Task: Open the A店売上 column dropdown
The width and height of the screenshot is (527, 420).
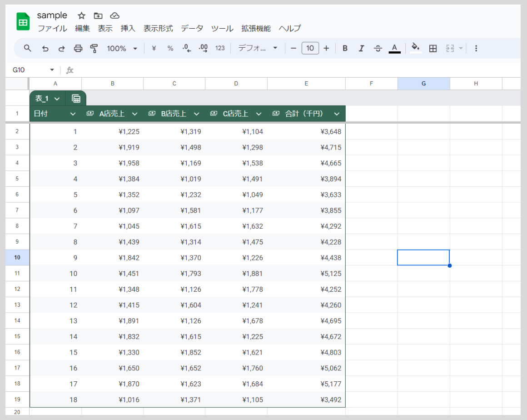Action: [135, 114]
